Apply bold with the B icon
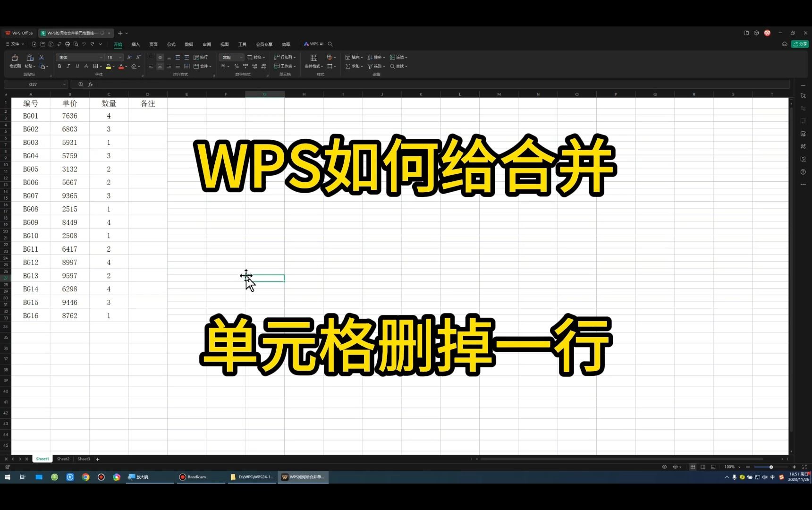This screenshot has height=510, width=812. (59, 66)
